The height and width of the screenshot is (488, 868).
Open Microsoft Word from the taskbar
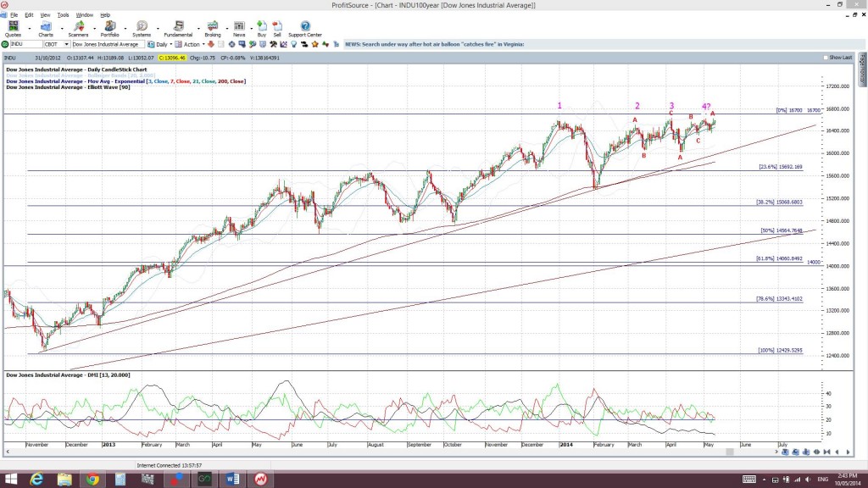coord(232,480)
